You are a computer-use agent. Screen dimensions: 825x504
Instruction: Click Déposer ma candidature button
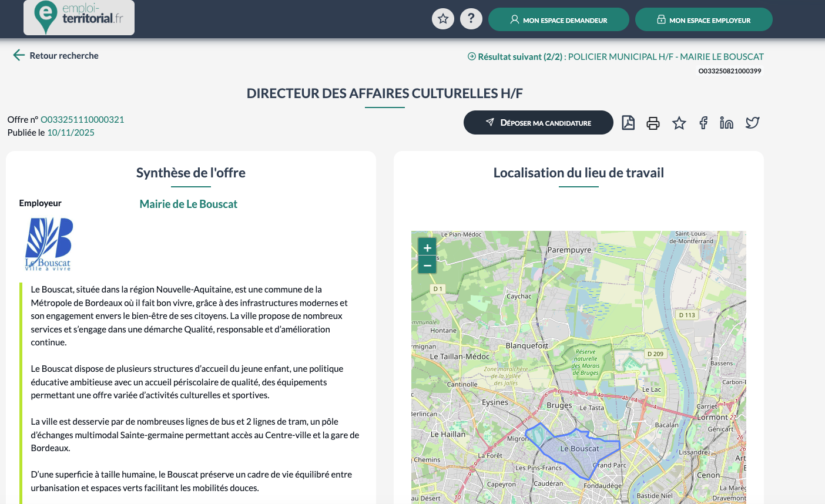pyautogui.click(x=538, y=123)
